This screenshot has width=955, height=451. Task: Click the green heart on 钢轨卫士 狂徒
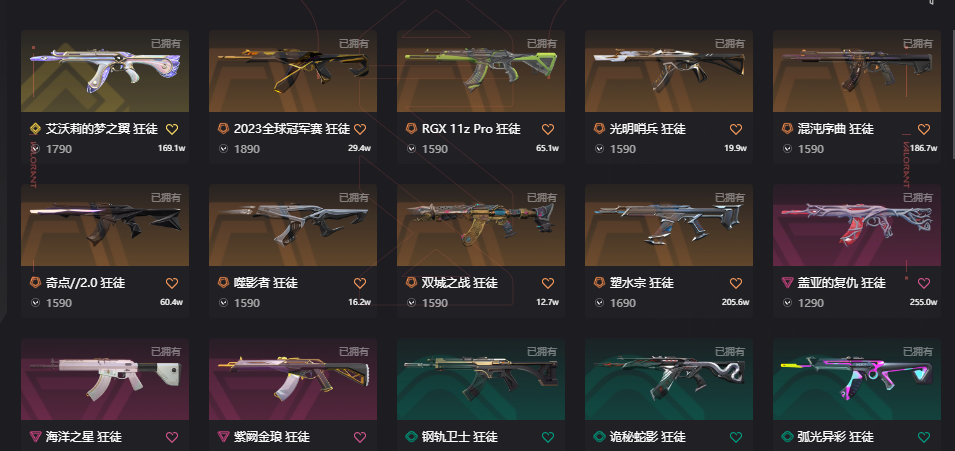pyautogui.click(x=548, y=437)
